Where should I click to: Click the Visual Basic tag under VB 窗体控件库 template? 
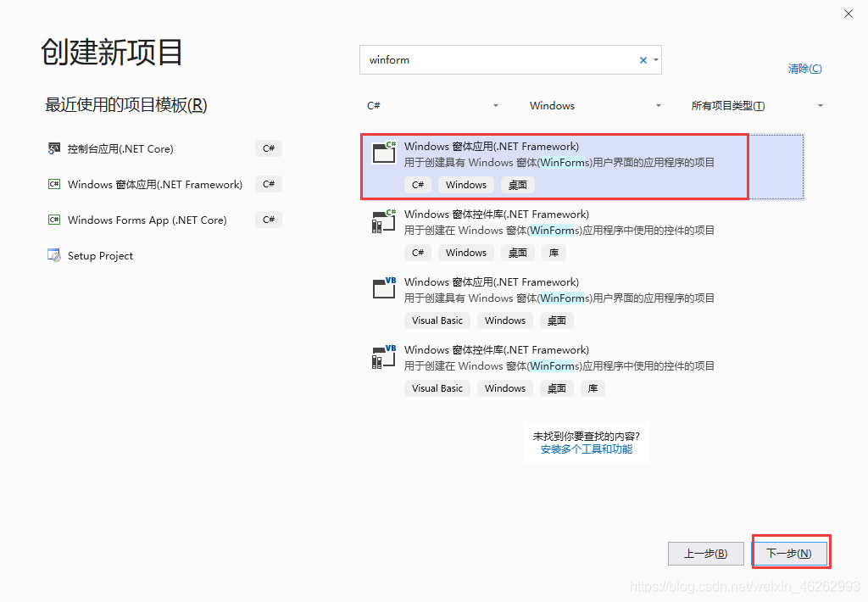437,388
